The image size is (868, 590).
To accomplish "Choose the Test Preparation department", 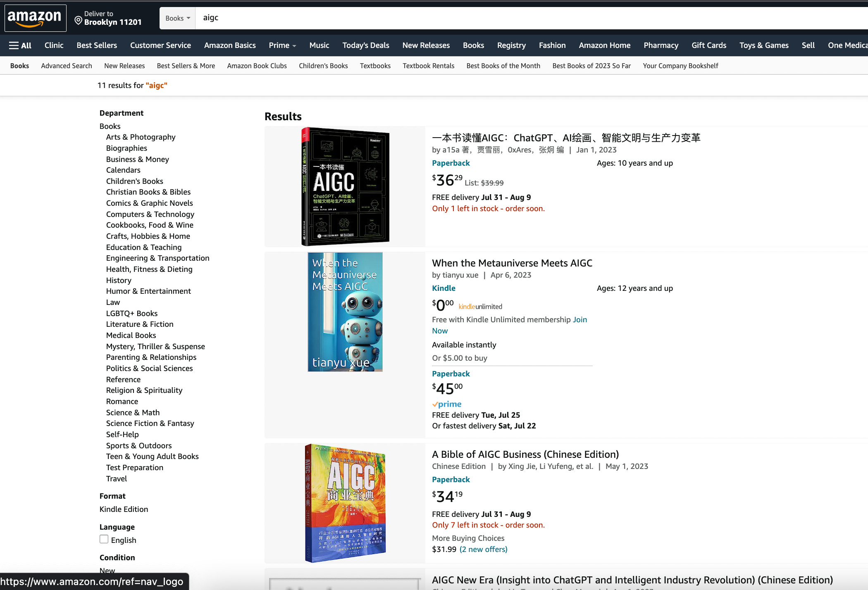I will click(x=135, y=467).
